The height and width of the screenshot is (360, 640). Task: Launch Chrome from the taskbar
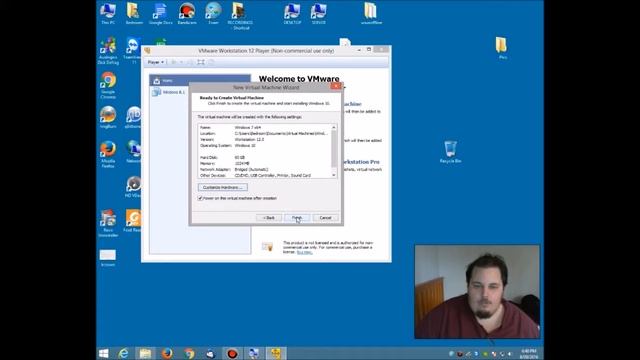tap(189, 353)
